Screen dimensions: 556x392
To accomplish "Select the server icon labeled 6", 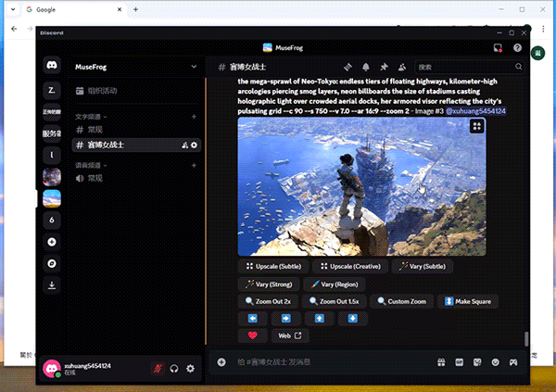I will tap(52, 220).
